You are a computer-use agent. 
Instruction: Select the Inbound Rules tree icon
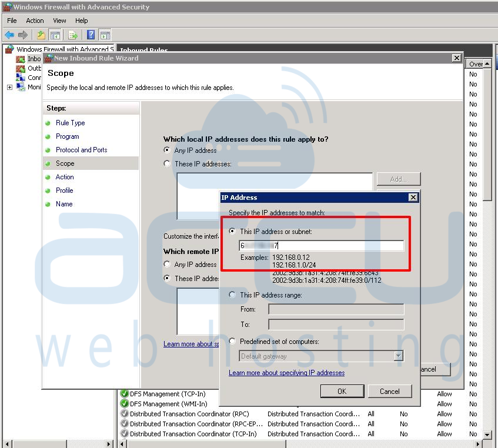(21, 59)
